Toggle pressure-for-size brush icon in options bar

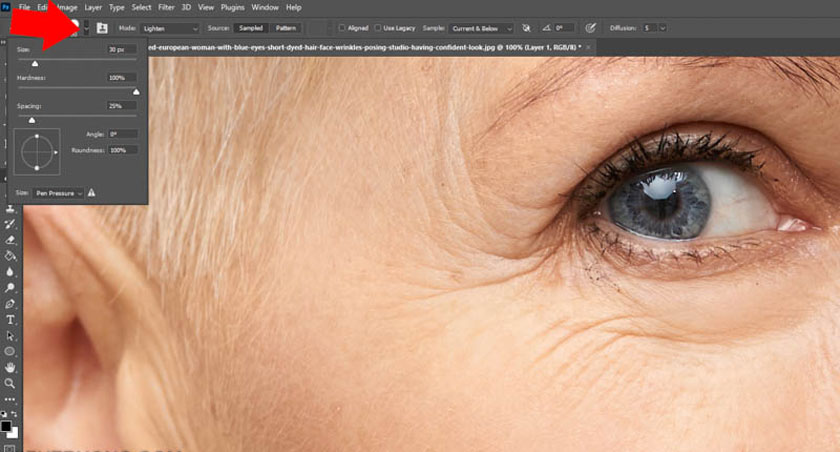tap(590, 28)
